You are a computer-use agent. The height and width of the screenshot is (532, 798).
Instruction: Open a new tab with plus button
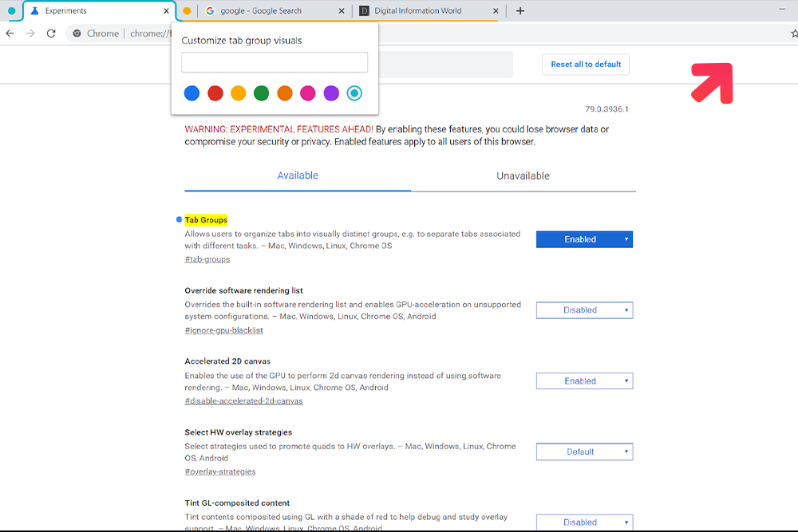[x=520, y=10]
